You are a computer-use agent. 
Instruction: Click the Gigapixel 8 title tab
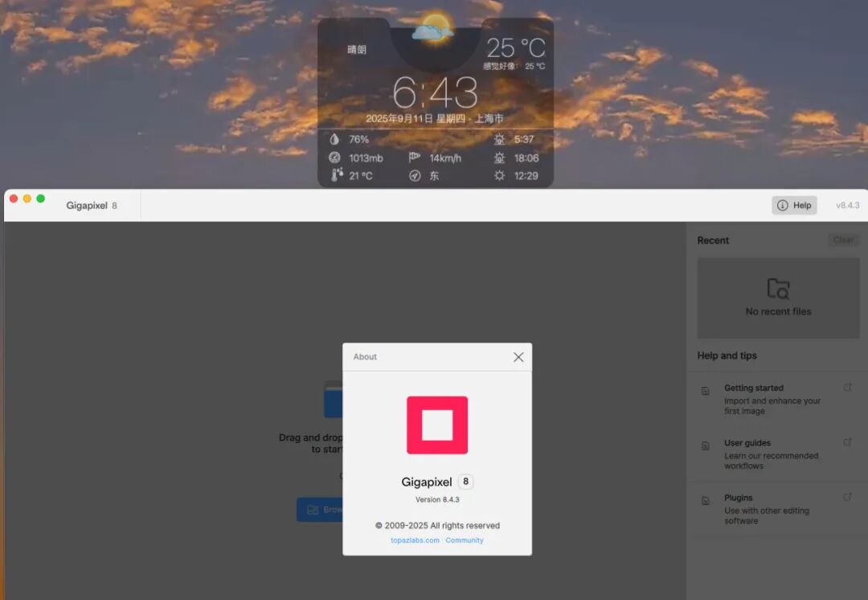coord(92,206)
